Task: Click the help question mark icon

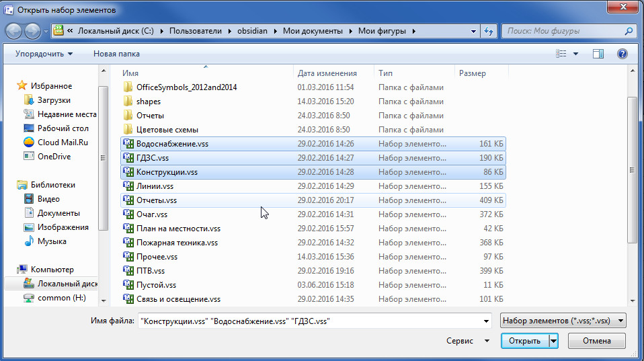Action: (x=622, y=54)
